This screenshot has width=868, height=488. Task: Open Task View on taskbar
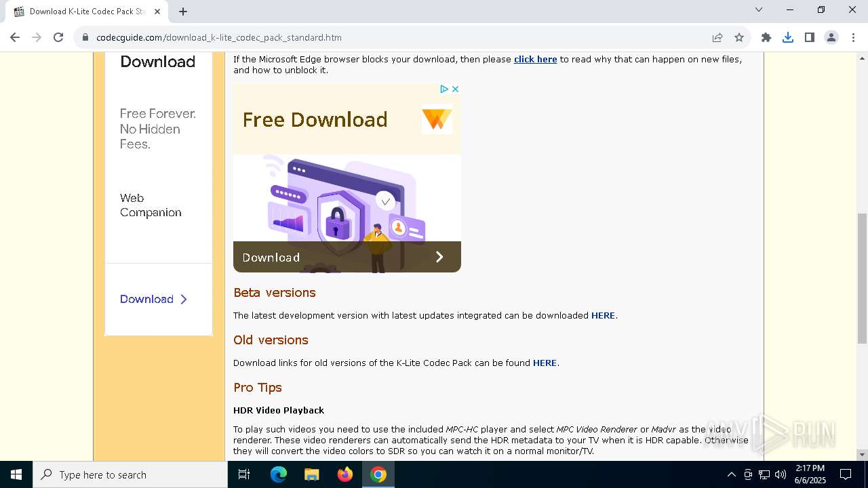244,474
